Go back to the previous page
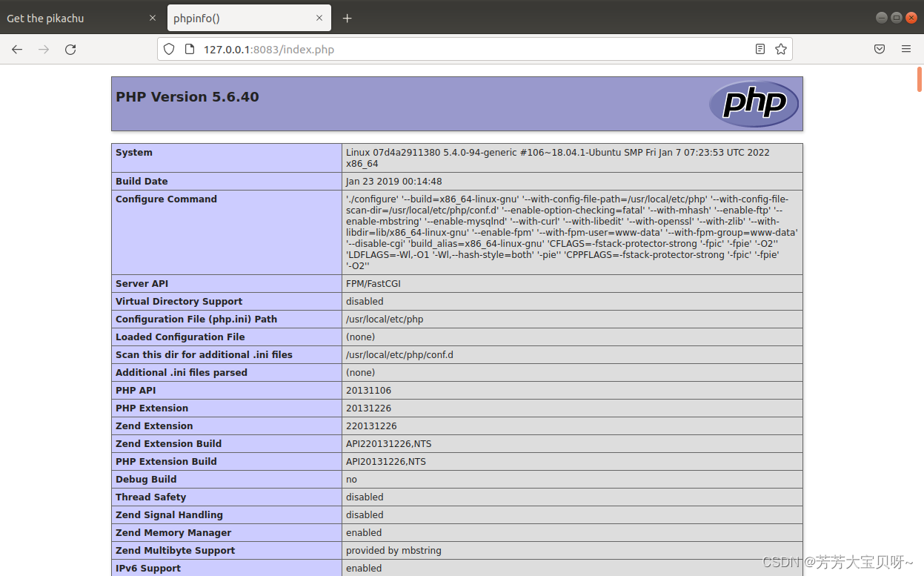Image resolution: width=924 pixels, height=576 pixels. click(17, 50)
